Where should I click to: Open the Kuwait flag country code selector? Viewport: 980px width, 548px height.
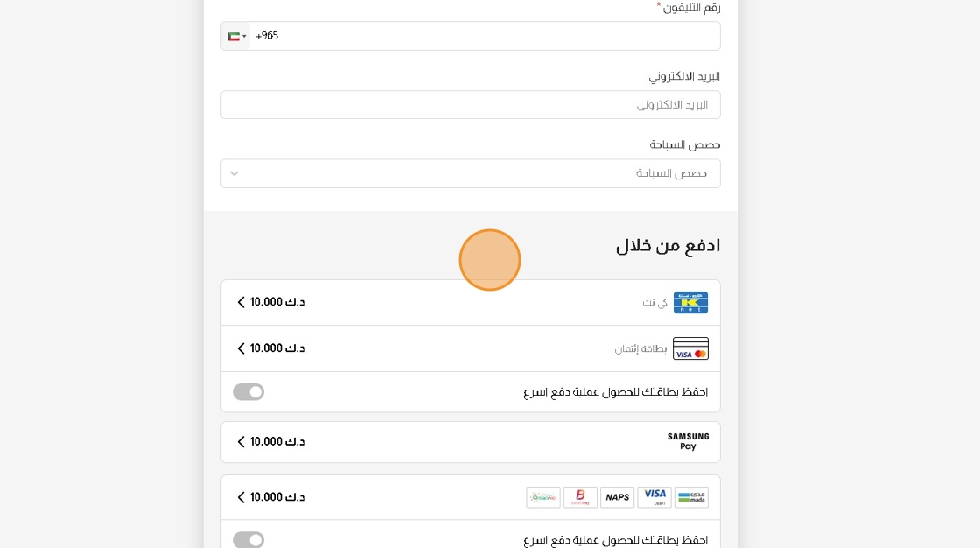tap(236, 36)
